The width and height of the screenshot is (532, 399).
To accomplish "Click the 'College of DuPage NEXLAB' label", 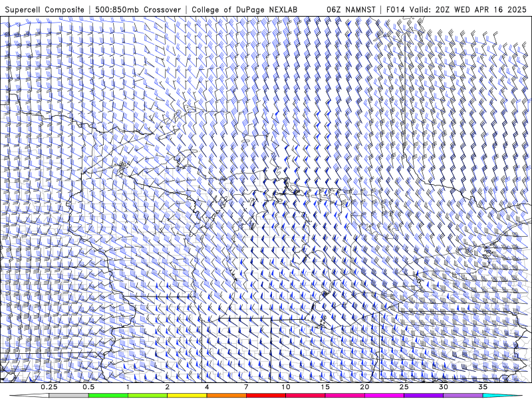I will [x=244, y=9].
